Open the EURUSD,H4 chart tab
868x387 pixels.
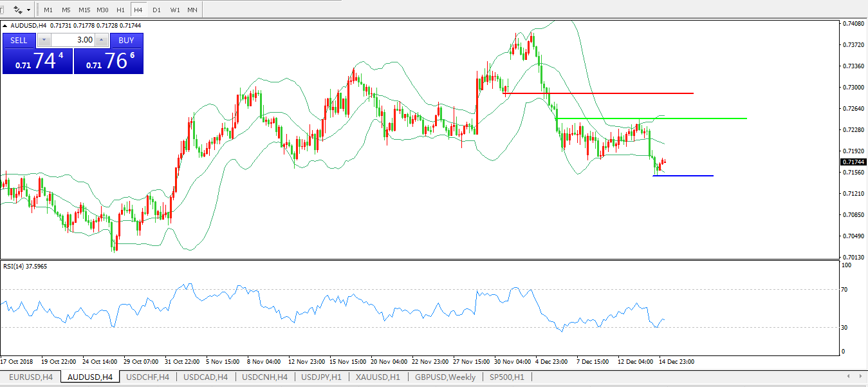coord(32,377)
